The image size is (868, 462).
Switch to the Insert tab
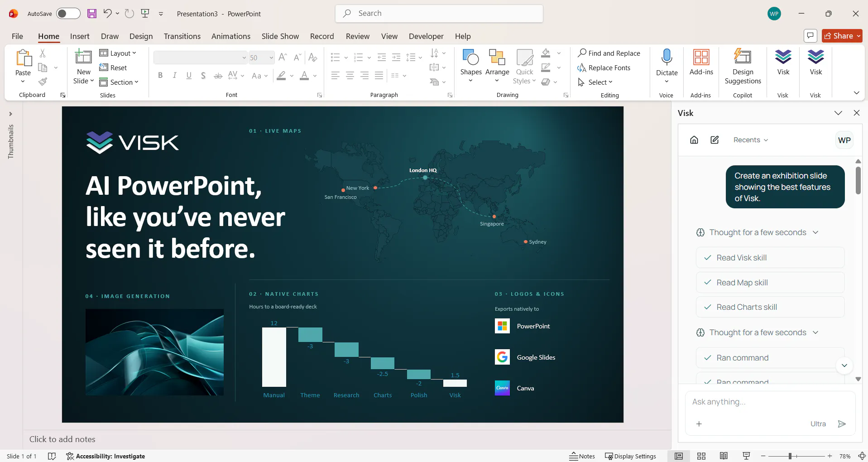pyautogui.click(x=80, y=36)
